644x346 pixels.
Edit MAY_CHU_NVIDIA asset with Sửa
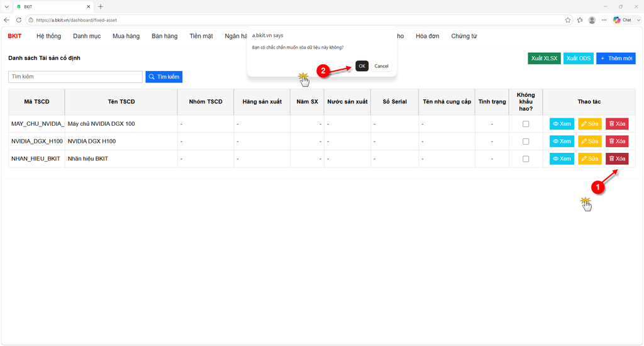click(x=590, y=124)
